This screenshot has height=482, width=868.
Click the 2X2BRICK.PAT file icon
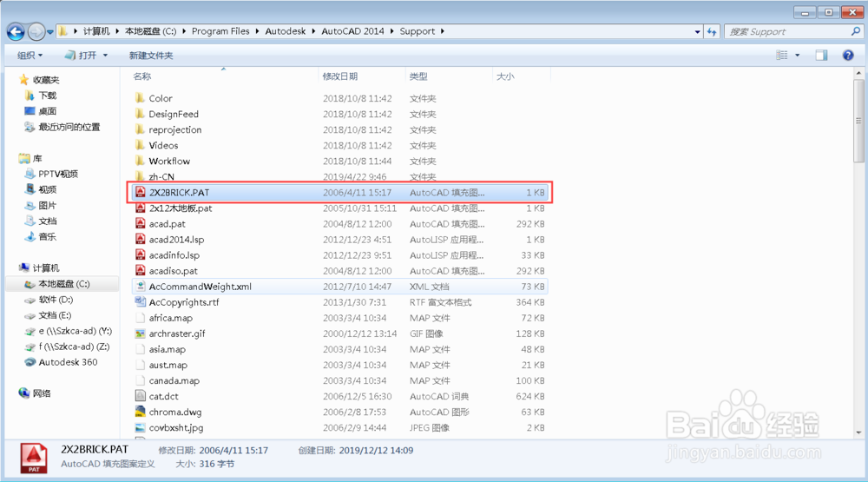click(x=140, y=192)
